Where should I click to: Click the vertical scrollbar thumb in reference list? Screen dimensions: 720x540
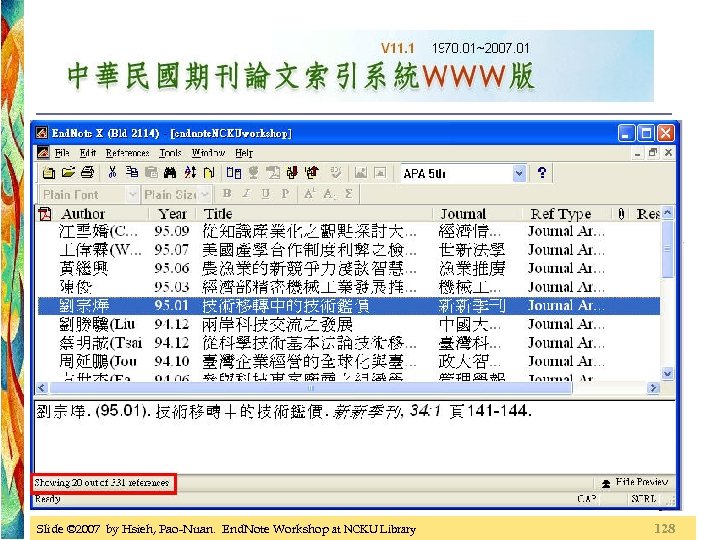(668, 249)
